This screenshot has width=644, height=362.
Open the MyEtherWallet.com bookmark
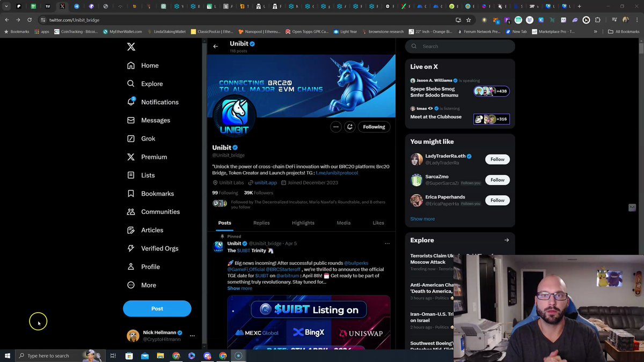(x=122, y=32)
